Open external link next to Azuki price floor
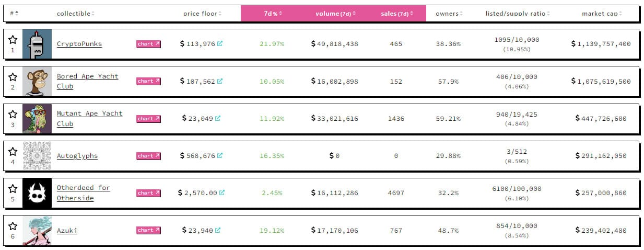 tap(218, 230)
